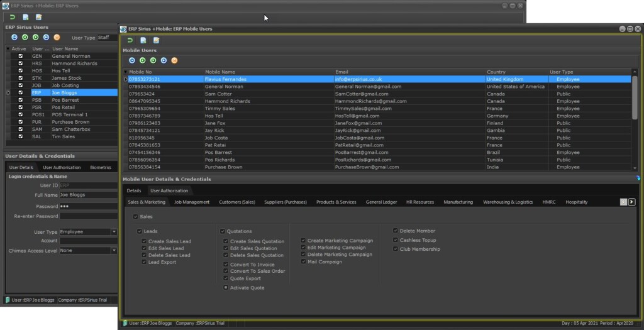
Task: Sort by the Email column header
Action: click(x=409, y=72)
